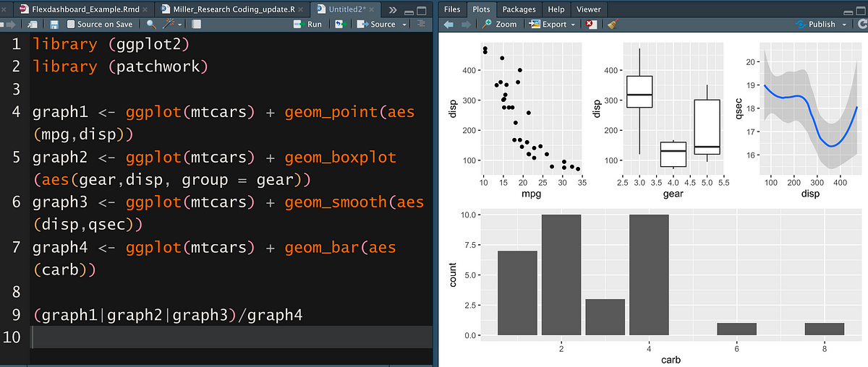The width and height of the screenshot is (868, 367).
Task: Open the Help tab
Action: point(556,9)
